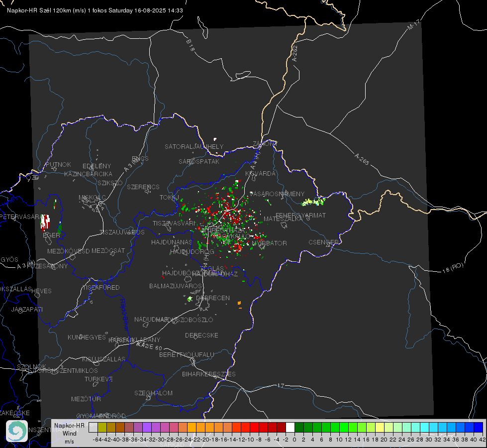Select the BALMAZÚJVÁROS town label
This screenshot has width=487, height=448.
[x=176, y=286]
